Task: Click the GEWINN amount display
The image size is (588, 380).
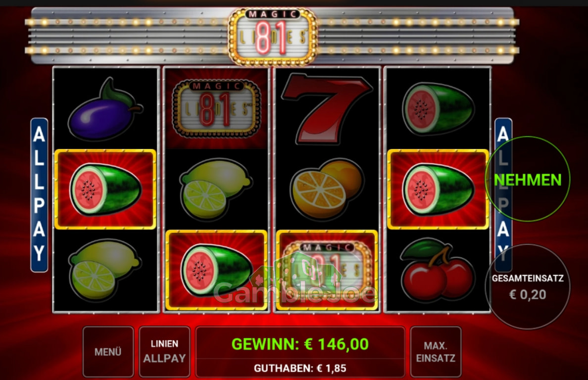Action: click(x=300, y=344)
